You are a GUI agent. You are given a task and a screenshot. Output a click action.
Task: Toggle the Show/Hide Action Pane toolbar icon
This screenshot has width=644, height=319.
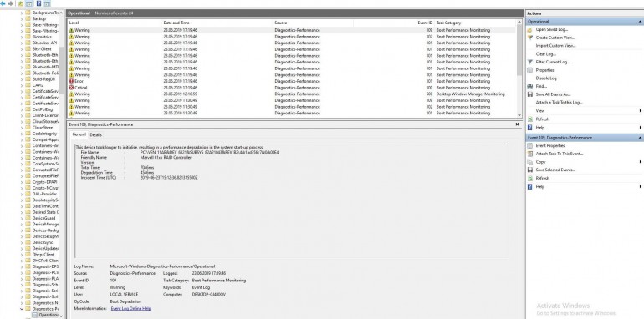click(47, 3)
